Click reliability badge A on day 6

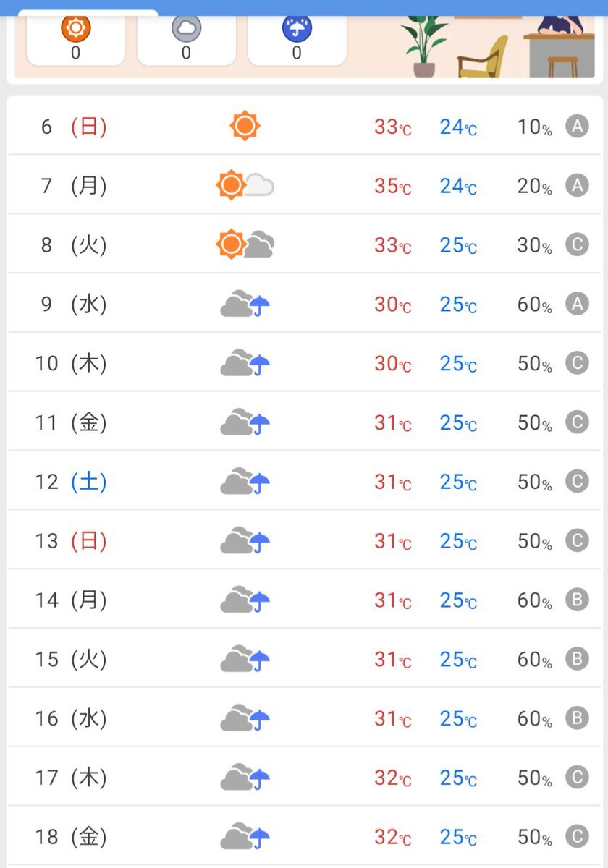(577, 127)
